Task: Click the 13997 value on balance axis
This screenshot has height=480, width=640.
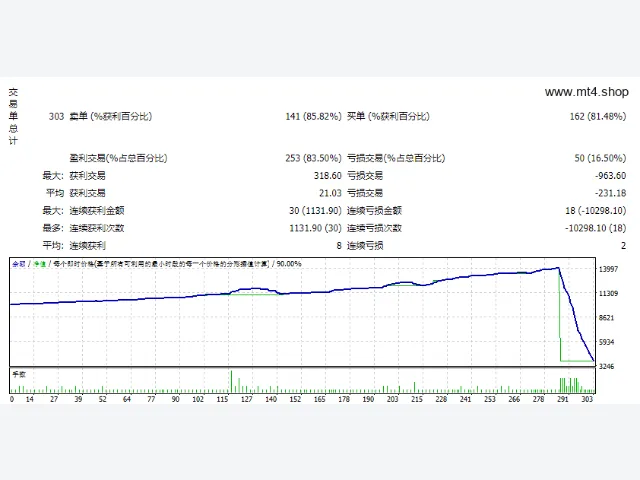Action: point(608,269)
